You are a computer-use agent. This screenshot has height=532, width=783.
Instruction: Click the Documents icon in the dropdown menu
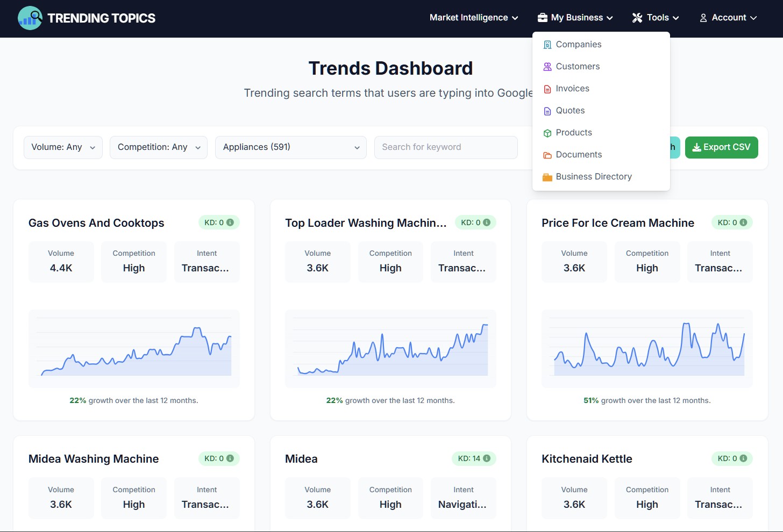(x=547, y=154)
